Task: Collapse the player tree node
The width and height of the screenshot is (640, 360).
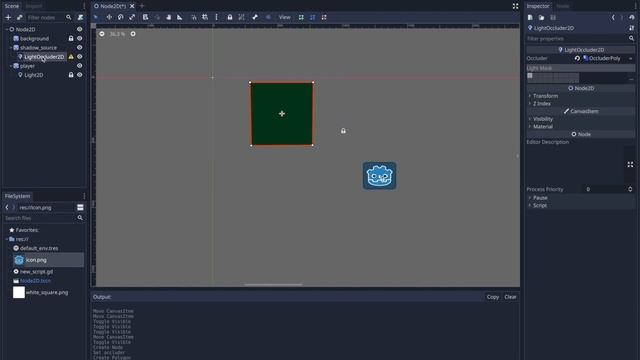Action: [x=11, y=66]
